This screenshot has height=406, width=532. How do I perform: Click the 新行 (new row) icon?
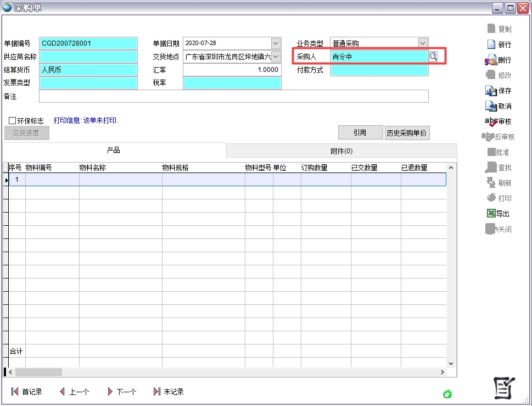point(491,45)
